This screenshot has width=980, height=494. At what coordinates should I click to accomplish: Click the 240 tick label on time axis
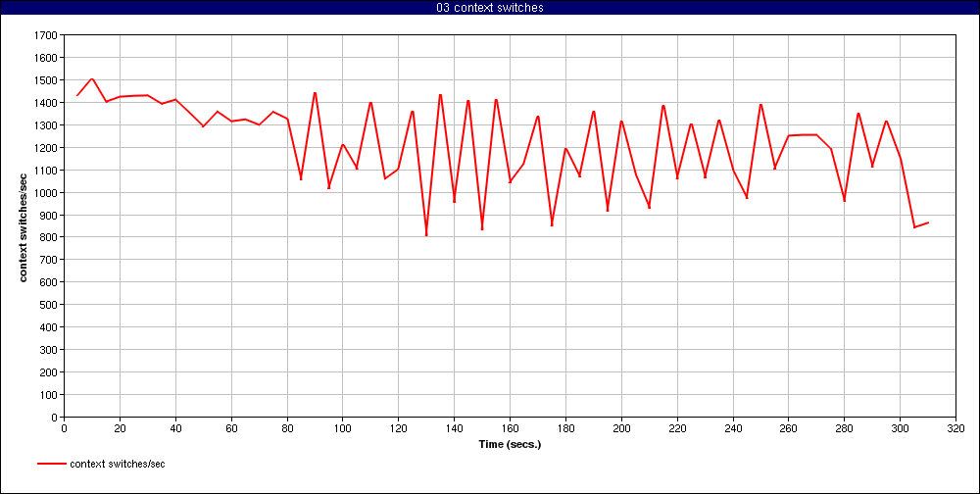733,429
